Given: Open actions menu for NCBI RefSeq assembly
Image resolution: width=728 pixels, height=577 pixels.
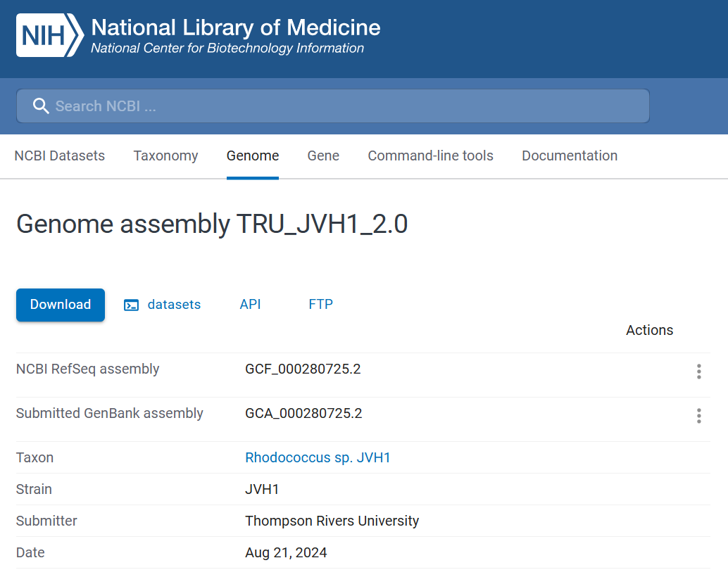Looking at the screenshot, I should 698,372.
